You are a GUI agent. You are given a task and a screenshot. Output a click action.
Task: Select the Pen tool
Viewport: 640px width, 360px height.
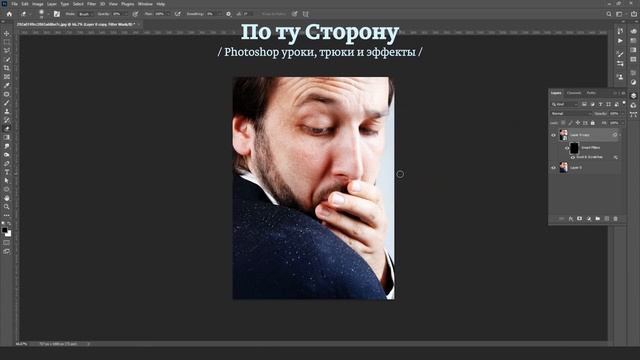(7, 163)
